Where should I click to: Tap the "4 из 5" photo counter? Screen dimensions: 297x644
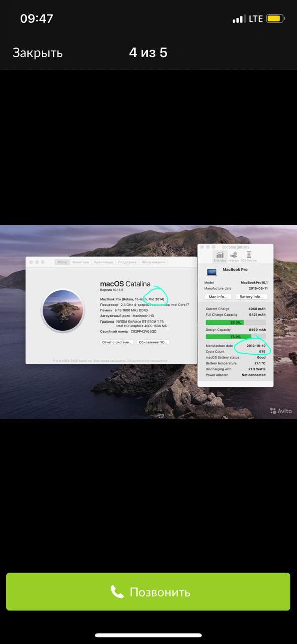pyautogui.click(x=148, y=52)
